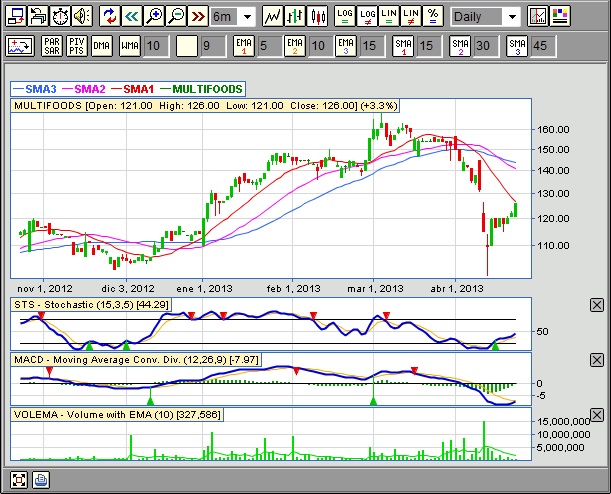The image size is (611, 494).
Task: Toggle the EMA 1 moving average
Action: click(x=244, y=45)
